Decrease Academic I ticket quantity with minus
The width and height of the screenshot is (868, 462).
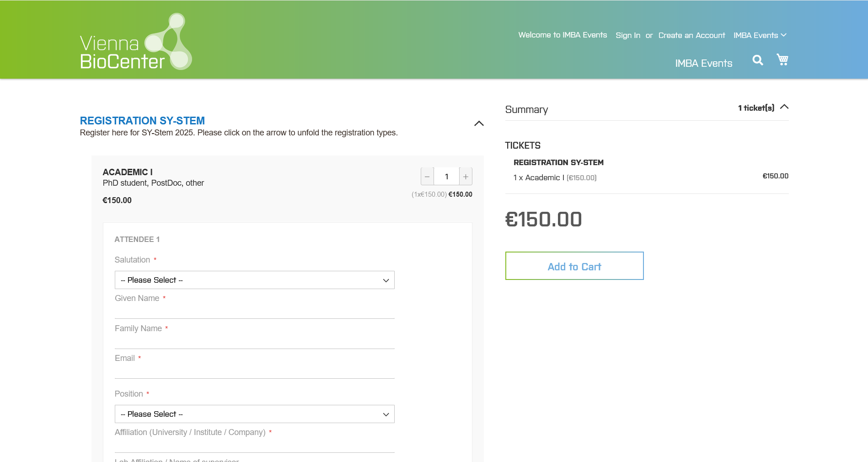pos(427,177)
